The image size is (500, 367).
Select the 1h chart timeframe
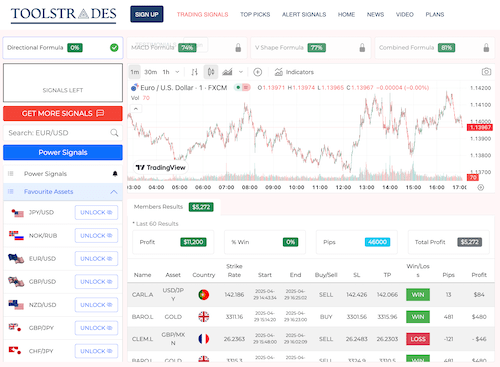[x=166, y=72]
